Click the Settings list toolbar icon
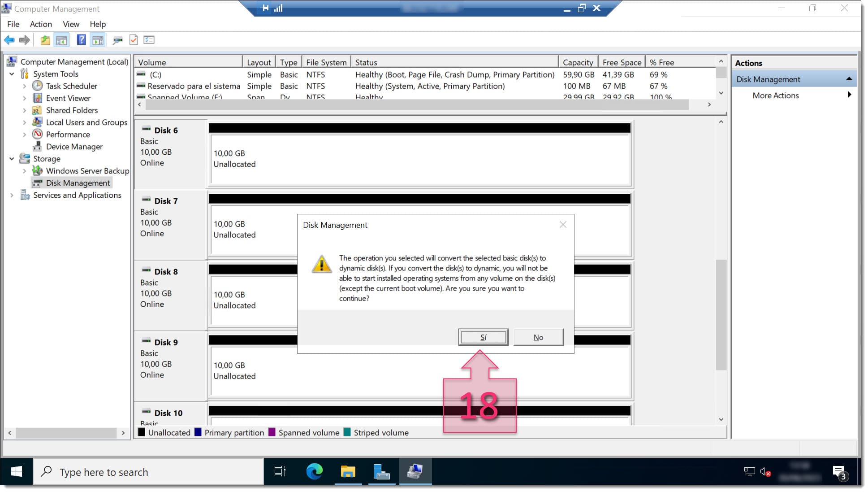This screenshot has height=492, width=868. 149,40
